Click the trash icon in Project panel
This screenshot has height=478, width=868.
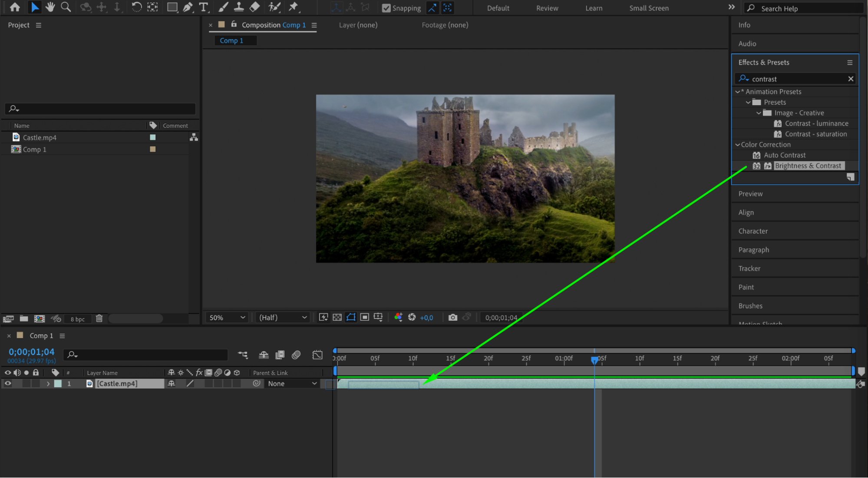pyautogui.click(x=99, y=319)
